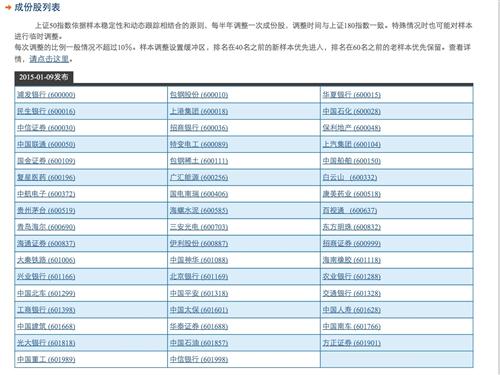500x375 pixels.
Task: Open 中国平安 (601318) stock link
Action: (199, 293)
